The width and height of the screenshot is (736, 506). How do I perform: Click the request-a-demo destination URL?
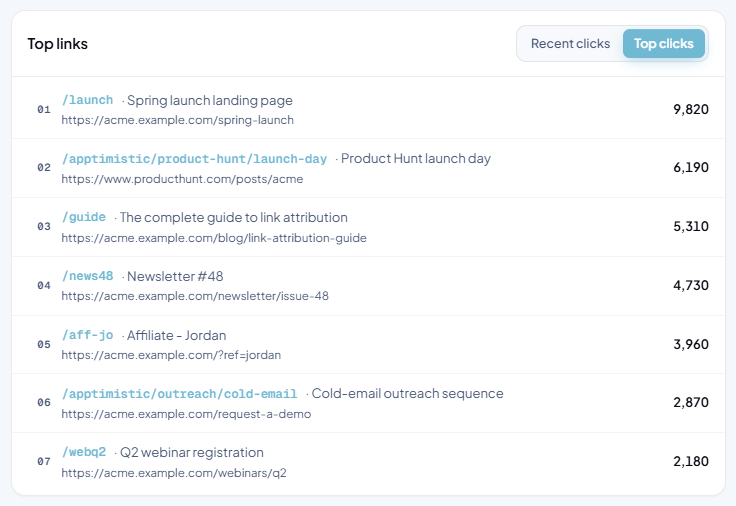click(x=186, y=414)
